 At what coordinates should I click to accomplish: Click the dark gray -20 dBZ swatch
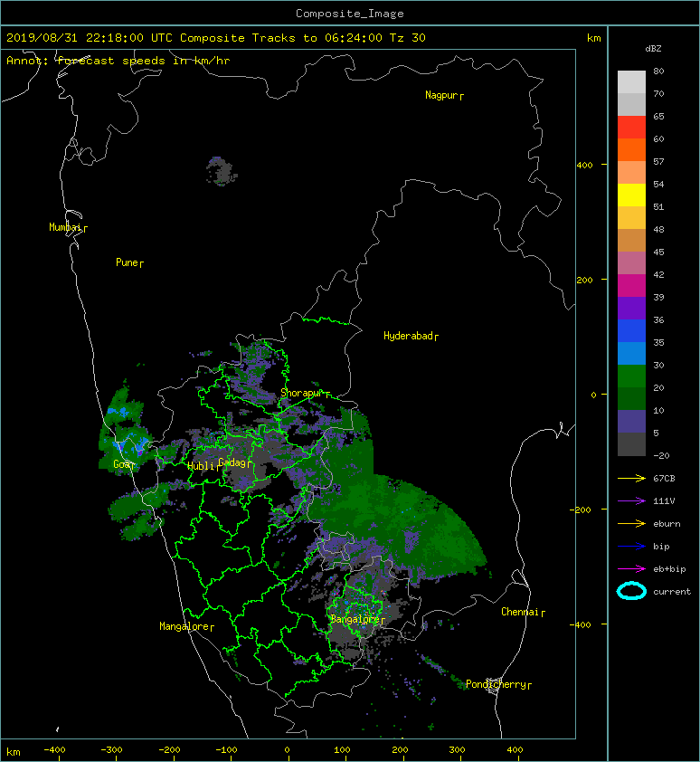(x=631, y=444)
